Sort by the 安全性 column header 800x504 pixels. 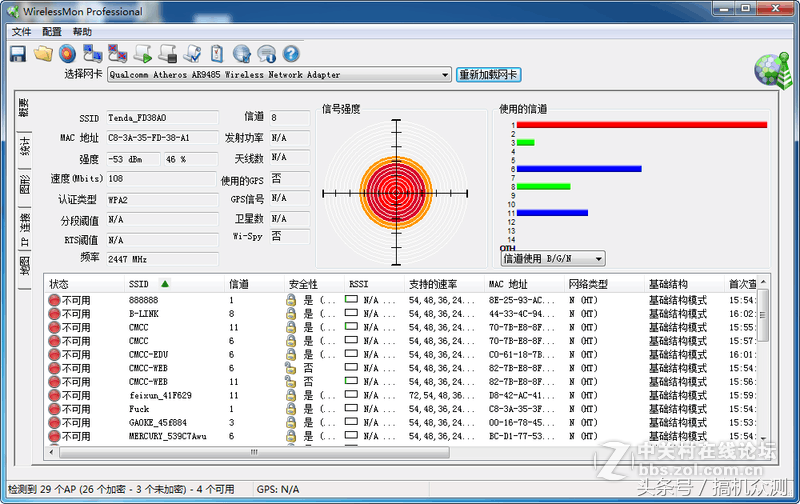tap(314, 284)
